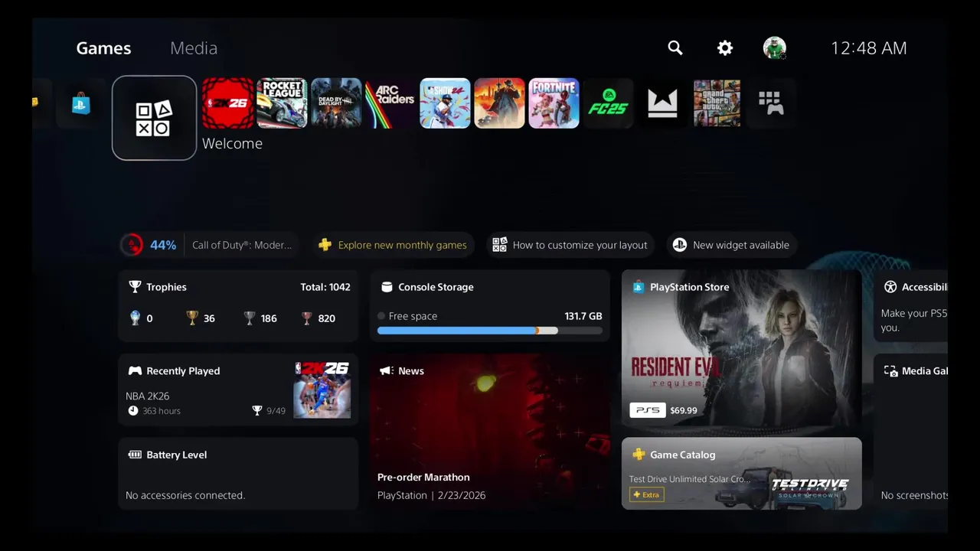Launch the EA FC25 game tile
Image resolution: width=980 pixels, height=551 pixels.
(x=608, y=103)
